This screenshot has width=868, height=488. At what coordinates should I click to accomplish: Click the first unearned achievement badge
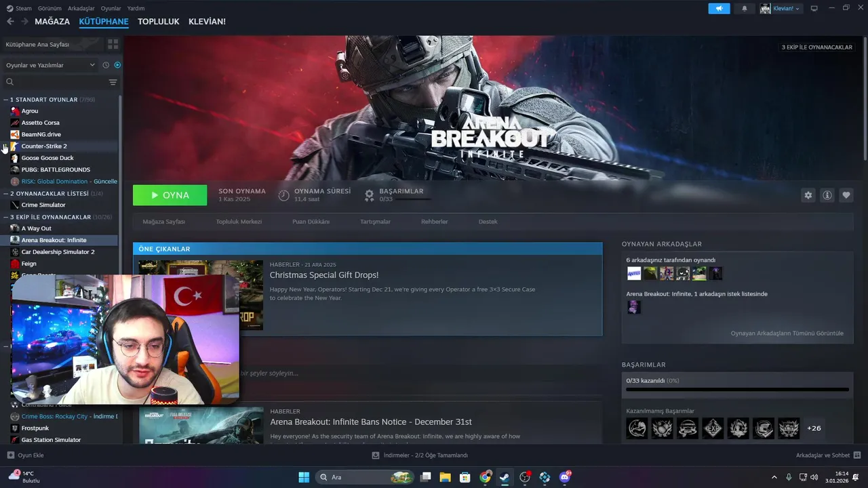click(x=637, y=428)
